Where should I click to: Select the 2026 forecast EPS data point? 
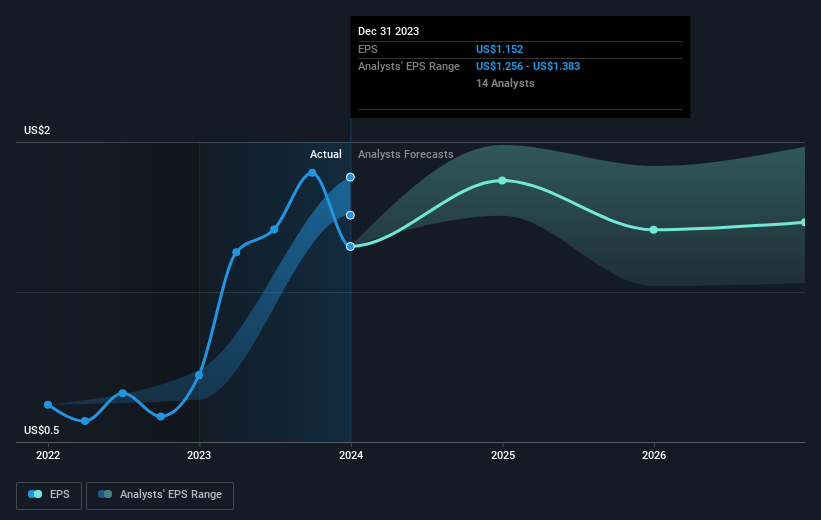pyautogui.click(x=653, y=230)
